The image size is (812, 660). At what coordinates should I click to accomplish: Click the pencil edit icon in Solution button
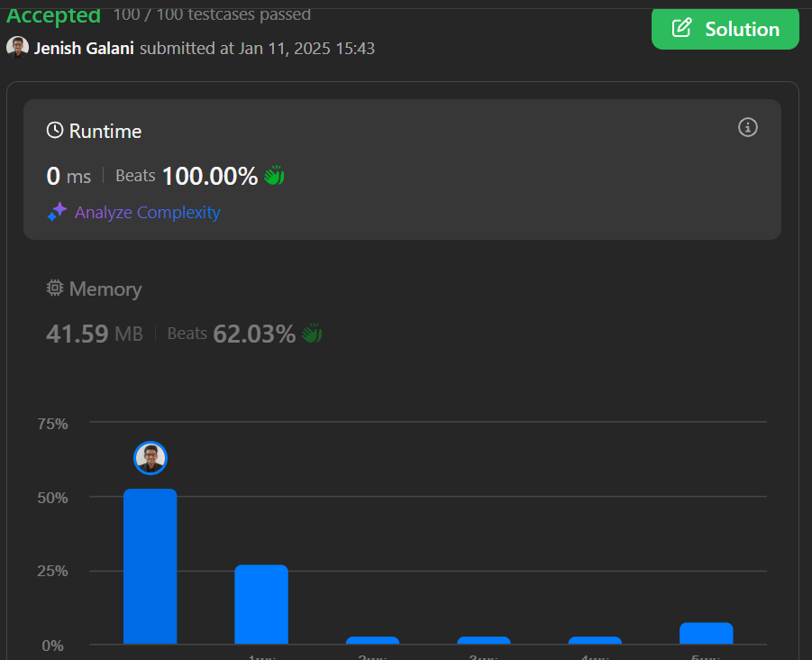[682, 29]
